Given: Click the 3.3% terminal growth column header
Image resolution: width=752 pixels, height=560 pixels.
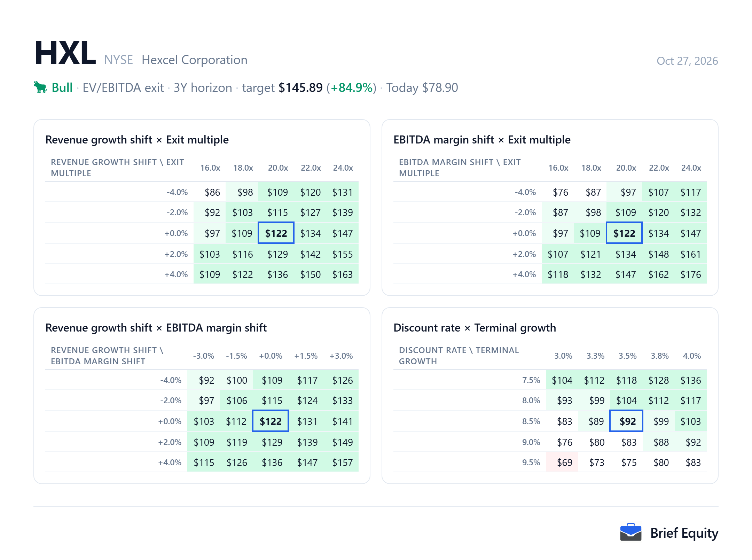Looking at the screenshot, I should pos(595,356).
